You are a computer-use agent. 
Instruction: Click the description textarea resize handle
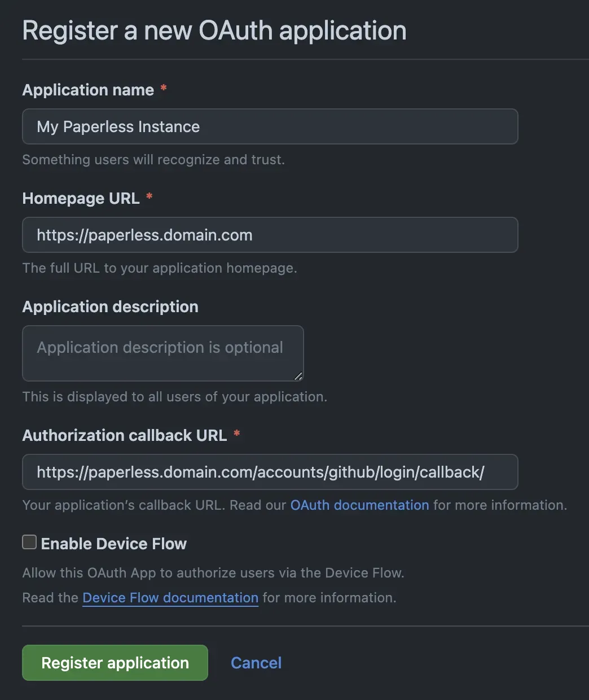tap(298, 376)
